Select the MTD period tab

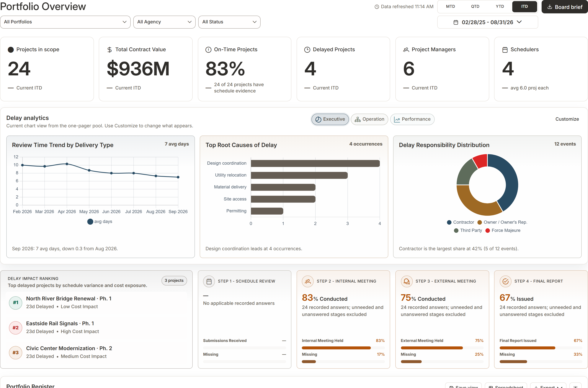pyautogui.click(x=450, y=7)
